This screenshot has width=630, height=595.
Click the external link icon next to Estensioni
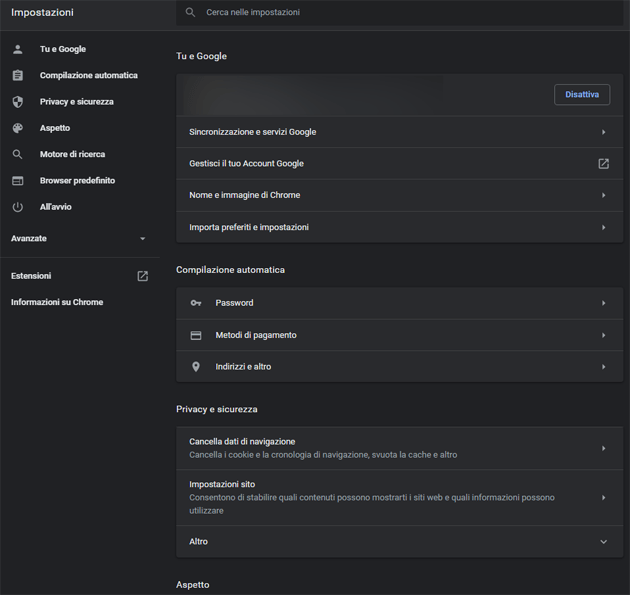tap(142, 276)
